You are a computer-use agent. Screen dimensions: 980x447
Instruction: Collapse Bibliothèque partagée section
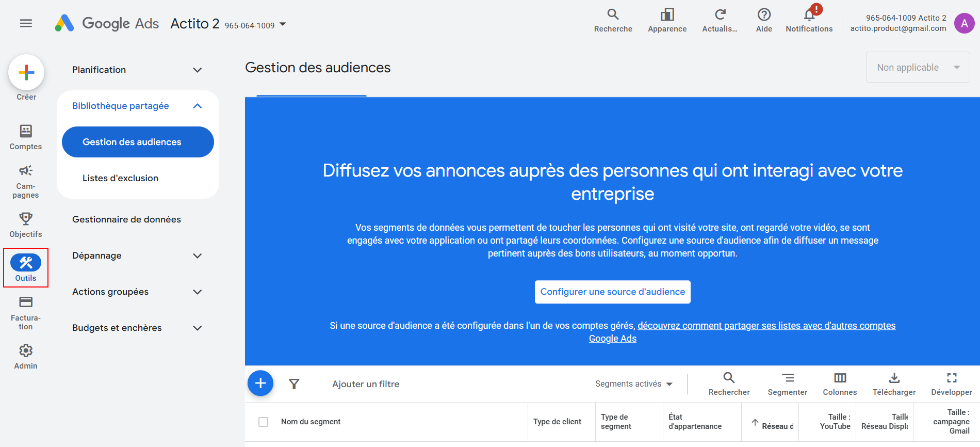pos(197,106)
